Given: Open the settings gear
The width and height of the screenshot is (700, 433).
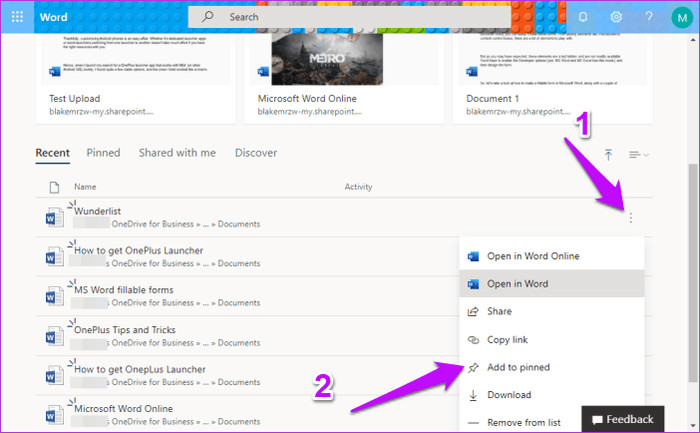Looking at the screenshot, I should (616, 17).
